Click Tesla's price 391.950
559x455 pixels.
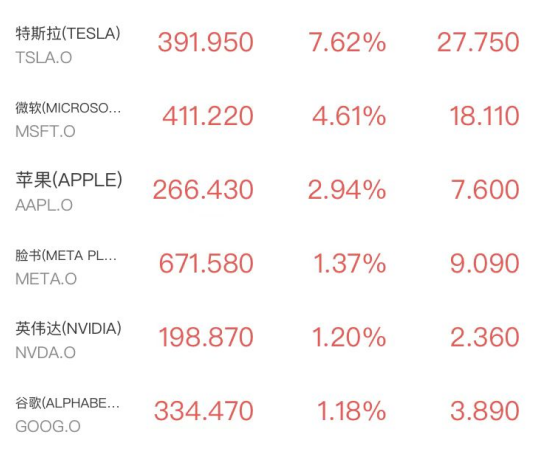click(x=206, y=42)
